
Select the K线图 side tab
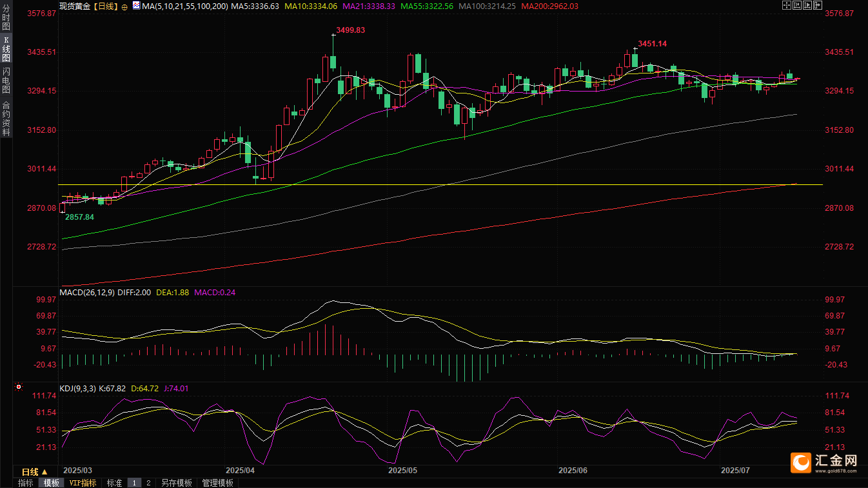pos(6,49)
